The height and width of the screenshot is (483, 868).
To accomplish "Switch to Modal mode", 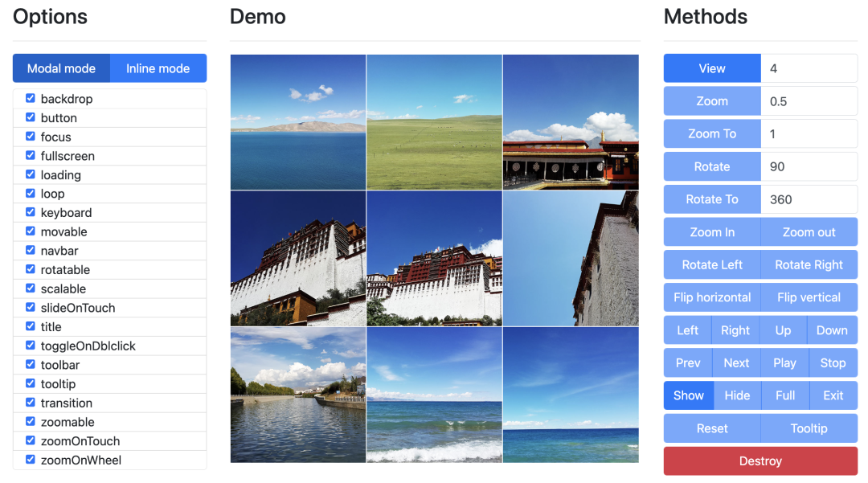I will point(61,68).
